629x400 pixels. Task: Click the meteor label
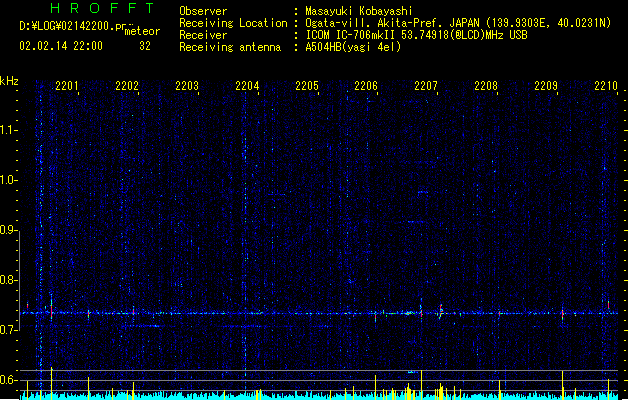point(142,31)
